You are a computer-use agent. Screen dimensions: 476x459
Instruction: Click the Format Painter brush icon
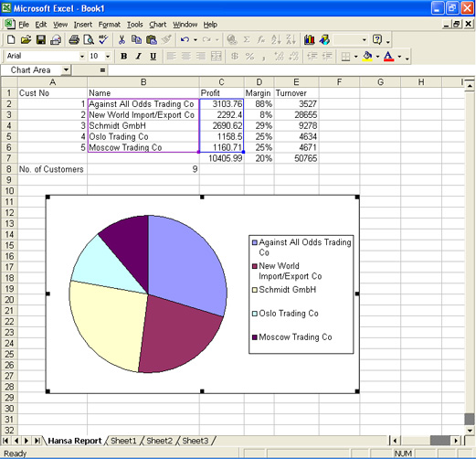point(166,39)
